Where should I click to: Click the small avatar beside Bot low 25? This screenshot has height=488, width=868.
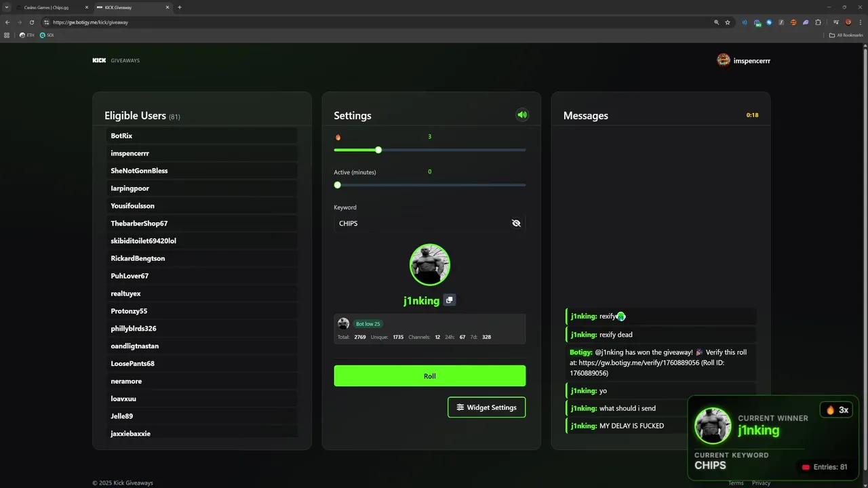[x=344, y=324]
